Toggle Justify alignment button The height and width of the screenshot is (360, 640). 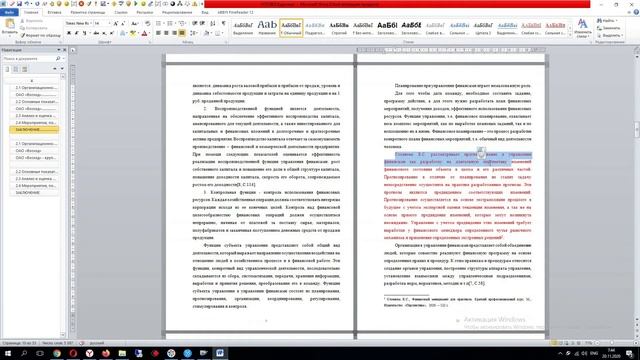(x=182, y=33)
